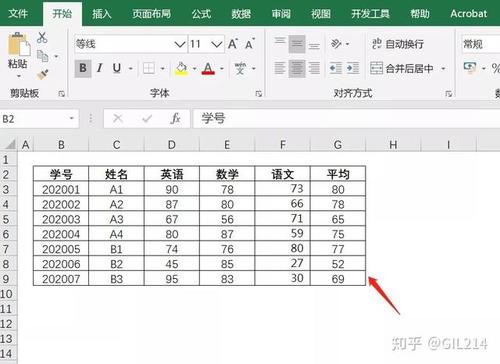
Task: Switch to the 审阅 tab
Action: 281,14
